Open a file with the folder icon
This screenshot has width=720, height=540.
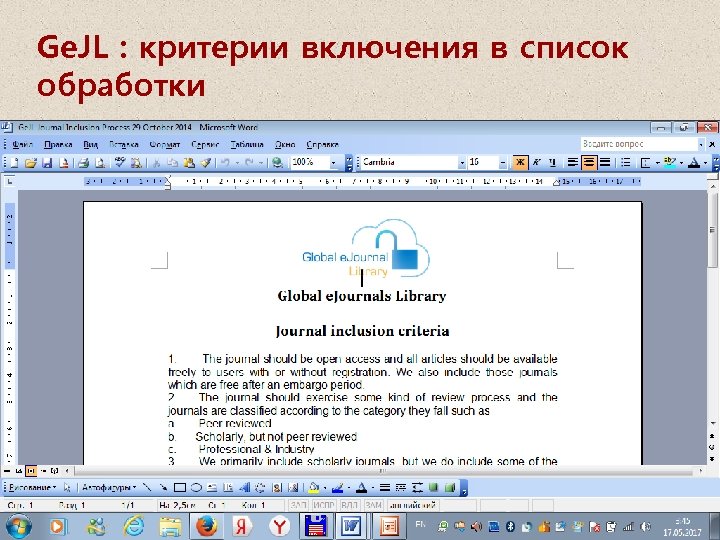pos(30,162)
